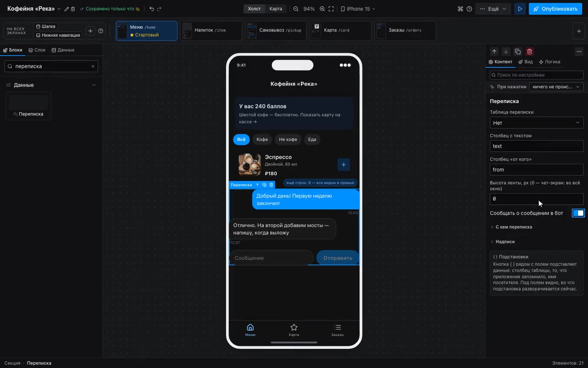Add a new screen with the plus tile
This screenshot has height=368, width=588.
tap(579, 31)
